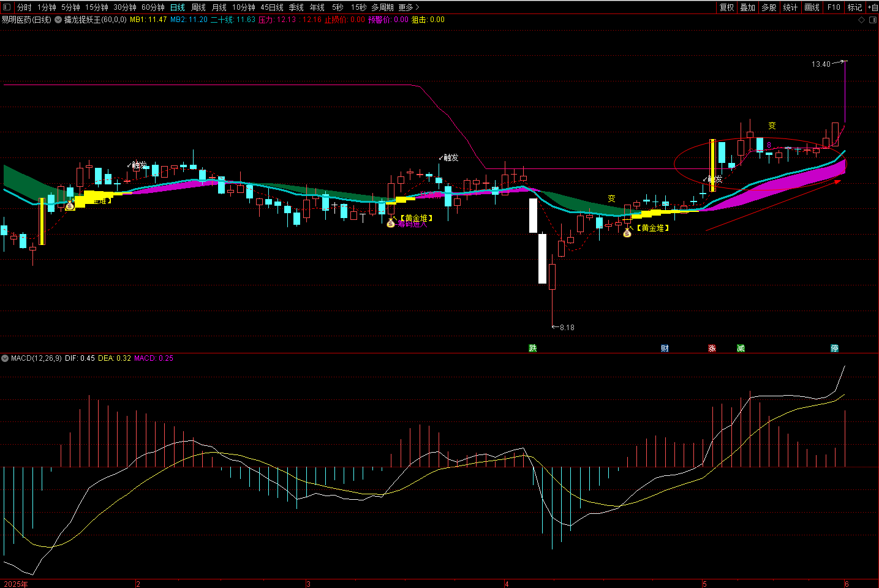Click the DIF: 0.45 value
Viewport: 879px width, 588px height.
pos(80,358)
